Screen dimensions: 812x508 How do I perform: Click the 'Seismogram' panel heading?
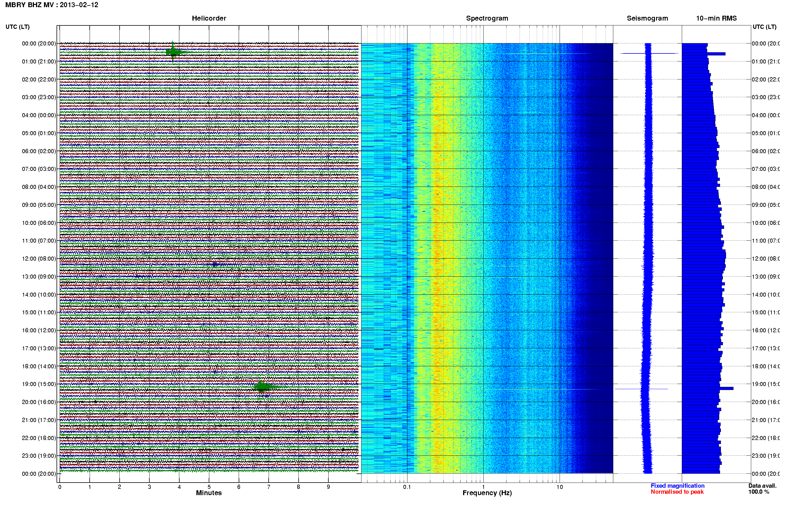tap(647, 18)
